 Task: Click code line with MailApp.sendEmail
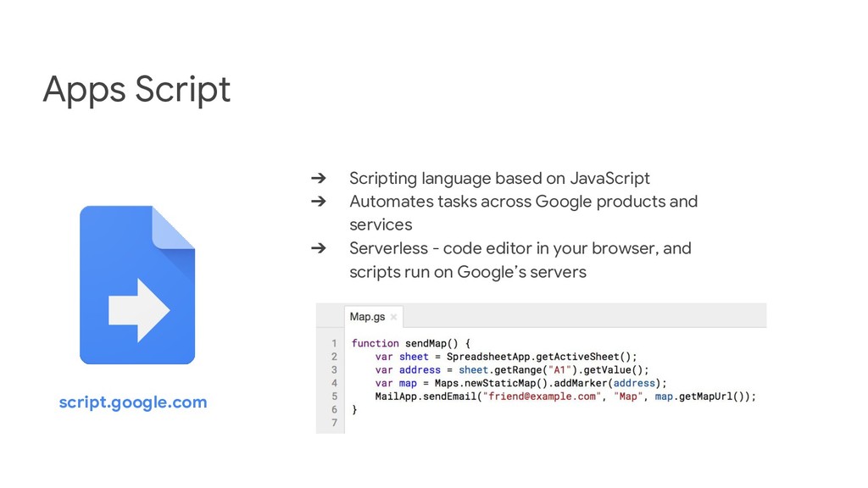(x=565, y=396)
